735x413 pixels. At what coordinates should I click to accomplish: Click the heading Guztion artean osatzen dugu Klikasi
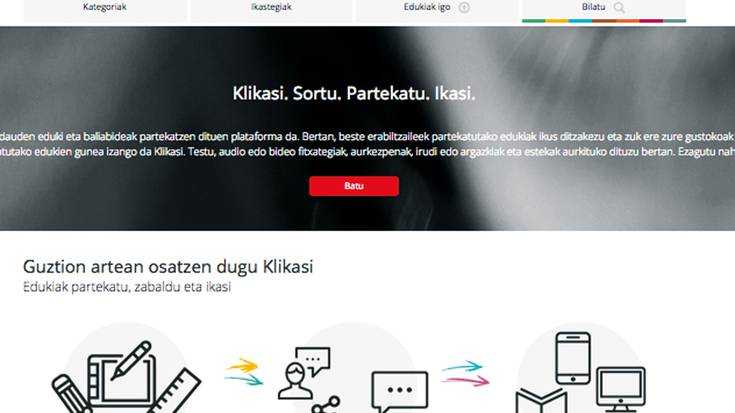168,267
